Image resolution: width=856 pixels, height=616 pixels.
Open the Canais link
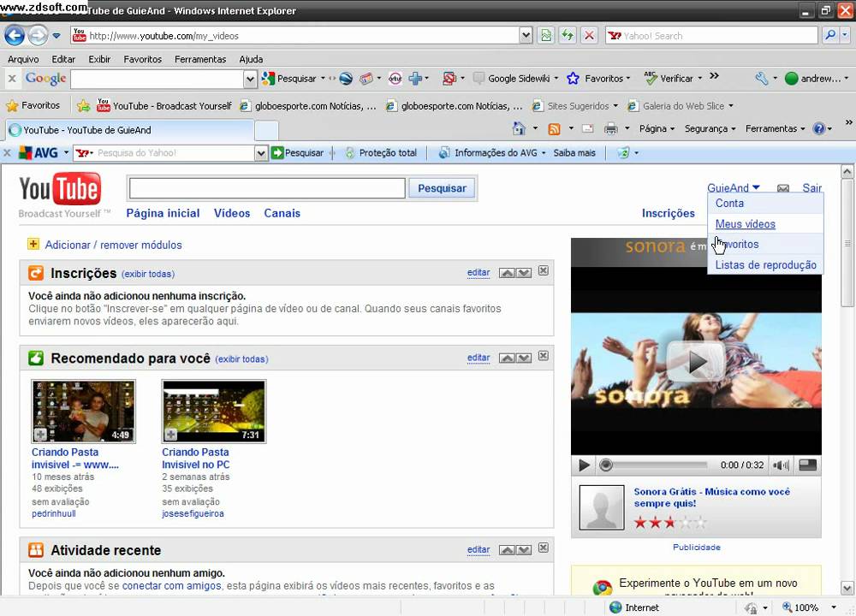pyautogui.click(x=282, y=213)
